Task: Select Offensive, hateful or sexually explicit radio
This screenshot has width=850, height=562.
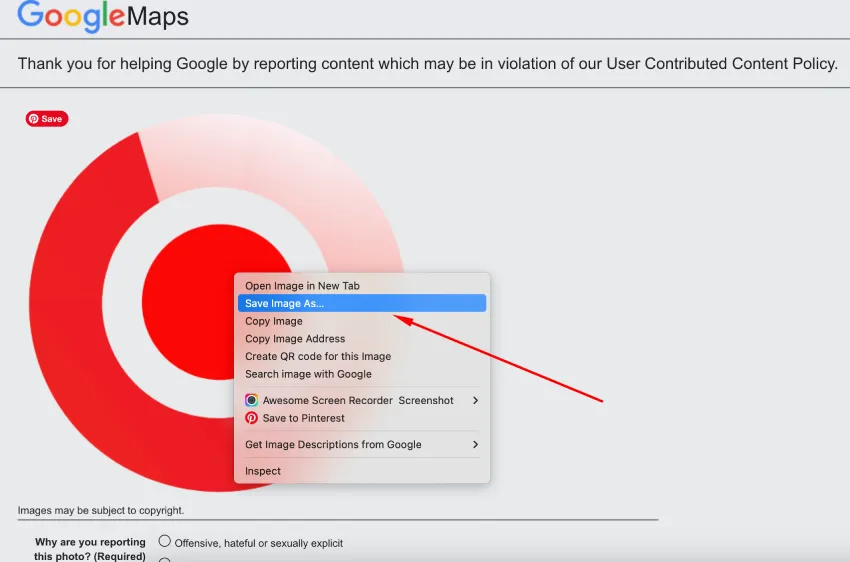Action: point(164,541)
